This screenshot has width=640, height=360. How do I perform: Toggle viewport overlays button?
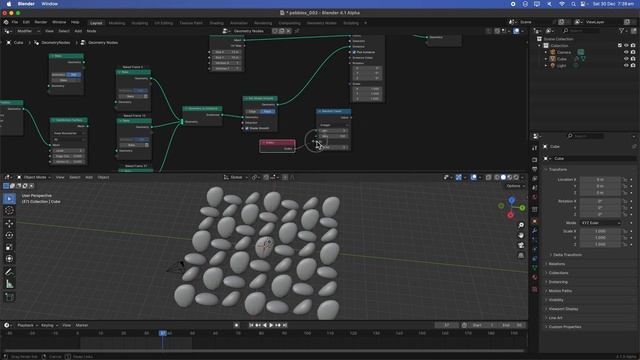click(473, 178)
